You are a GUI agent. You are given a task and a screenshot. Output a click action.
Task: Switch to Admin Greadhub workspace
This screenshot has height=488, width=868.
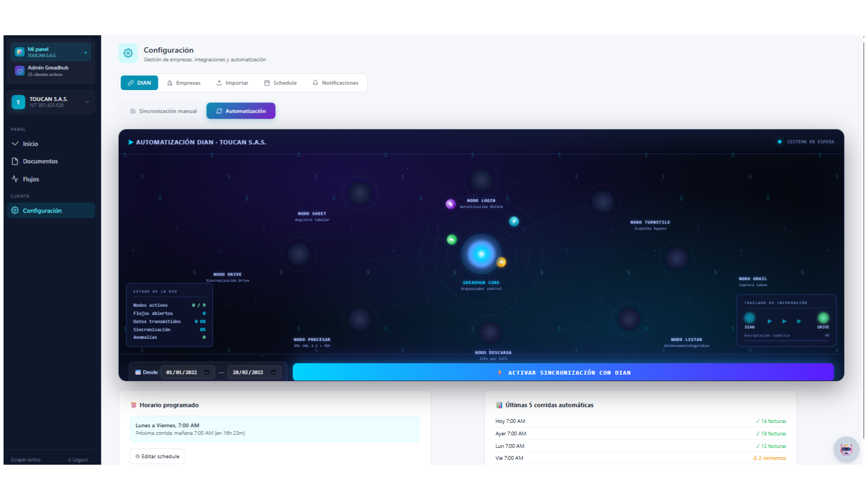point(51,70)
